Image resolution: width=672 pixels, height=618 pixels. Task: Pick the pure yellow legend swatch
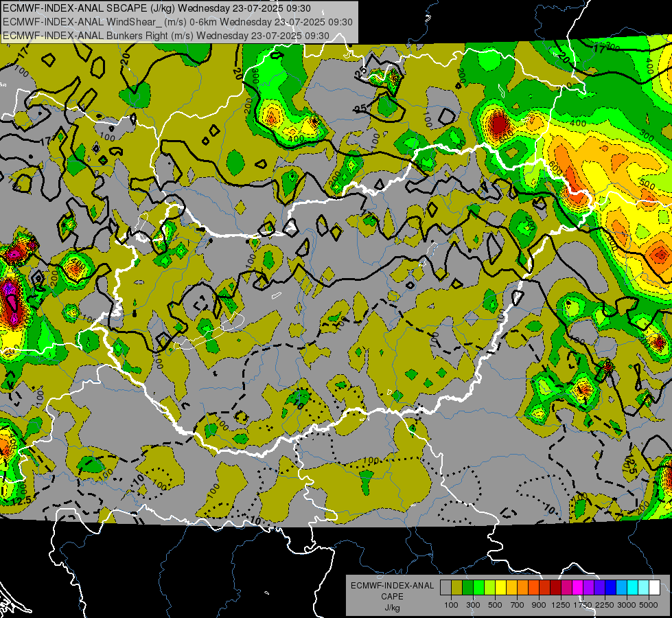click(x=500, y=588)
